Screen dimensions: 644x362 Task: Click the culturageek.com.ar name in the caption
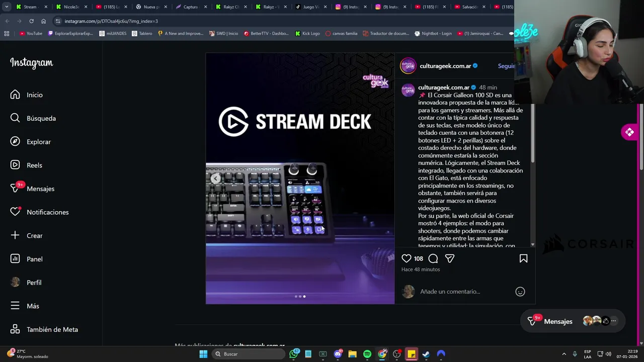click(x=443, y=87)
